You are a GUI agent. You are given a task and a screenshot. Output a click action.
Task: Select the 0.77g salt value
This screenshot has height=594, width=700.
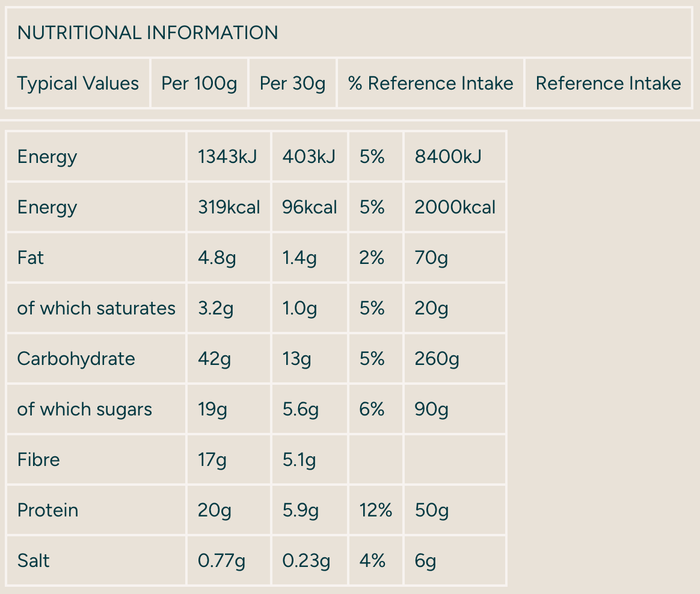pyautogui.click(x=221, y=561)
